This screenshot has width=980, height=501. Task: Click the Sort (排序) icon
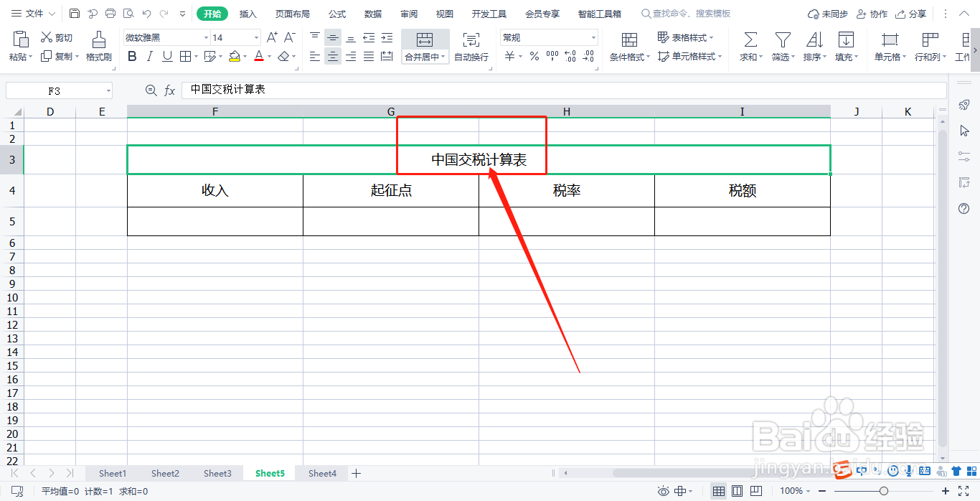813,45
